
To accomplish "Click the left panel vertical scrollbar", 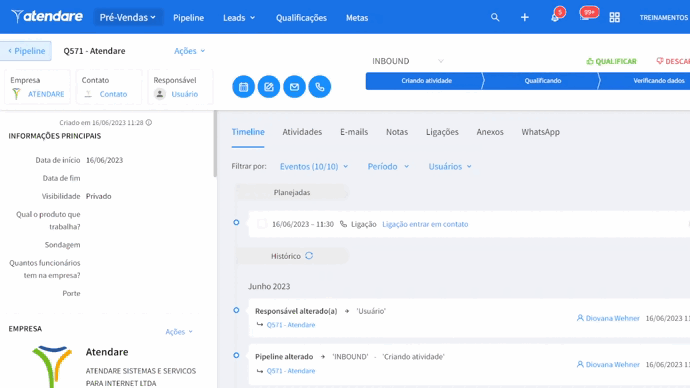I will [x=215, y=144].
